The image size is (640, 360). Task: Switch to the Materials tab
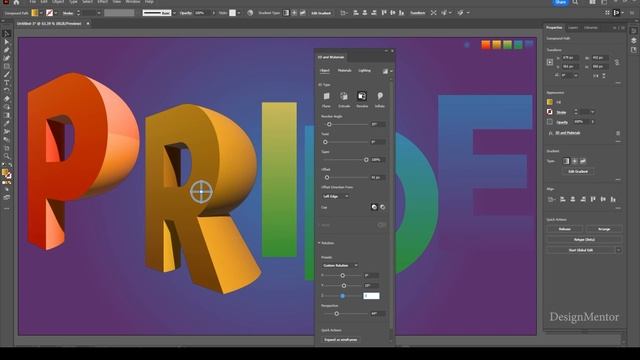click(344, 71)
